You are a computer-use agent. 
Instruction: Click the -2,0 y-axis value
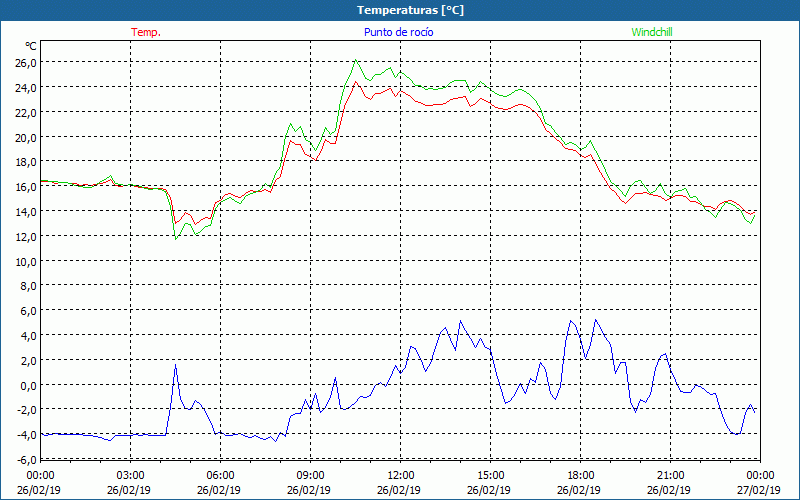coord(27,411)
